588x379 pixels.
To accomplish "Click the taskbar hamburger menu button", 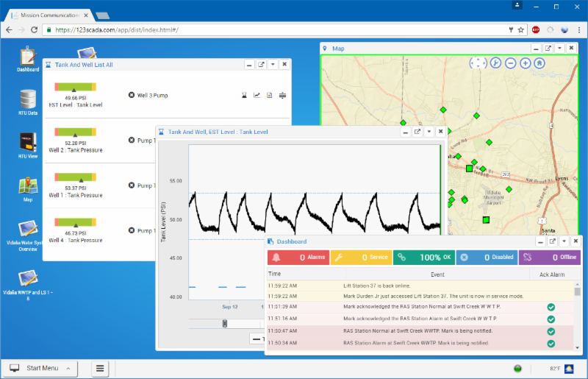I will click(98, 368).
